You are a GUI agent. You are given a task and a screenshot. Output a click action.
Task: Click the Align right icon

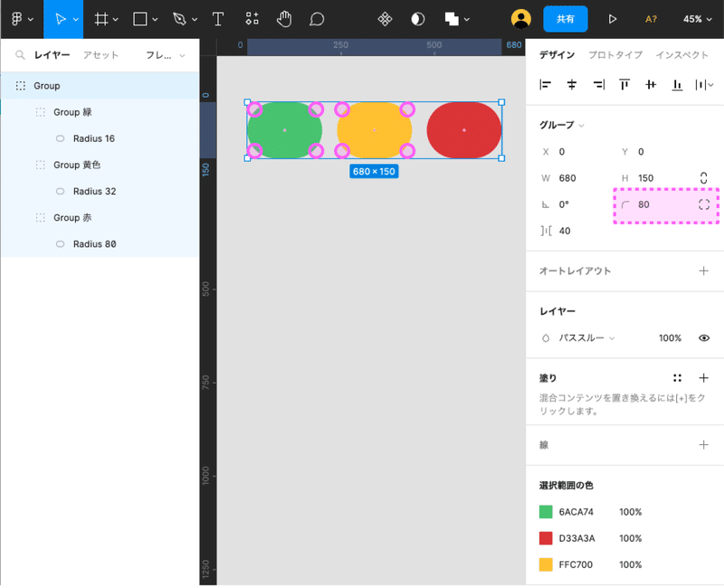(598, 84)
